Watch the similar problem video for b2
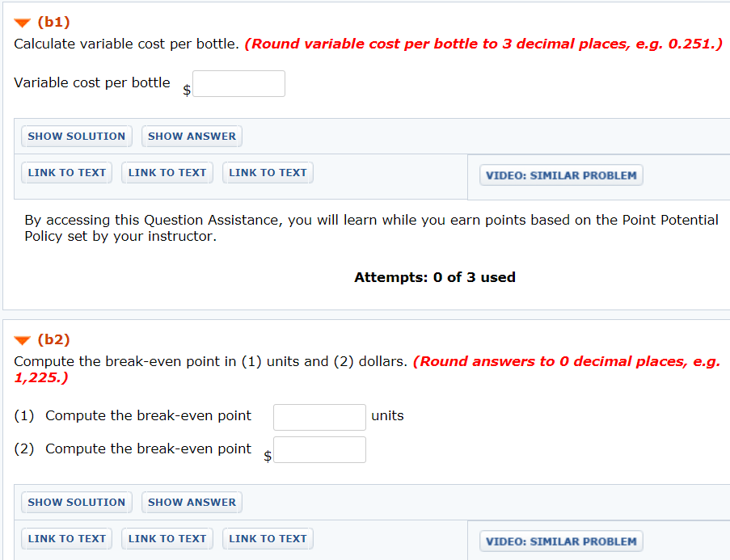This screenshot has height=560, width=730. point(561,541)
